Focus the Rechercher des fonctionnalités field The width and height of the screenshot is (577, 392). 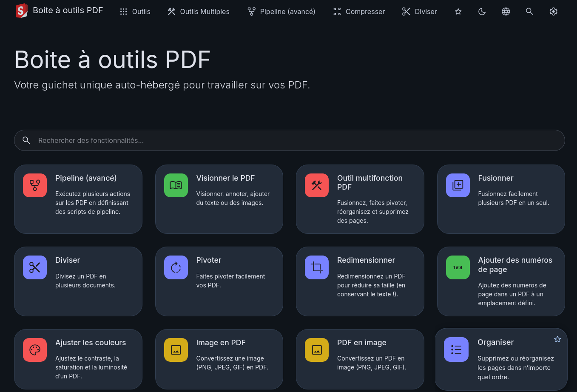290,140
